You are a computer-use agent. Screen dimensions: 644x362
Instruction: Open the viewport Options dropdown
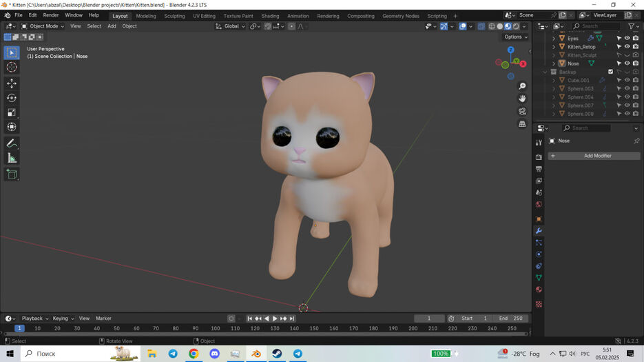[516, 37]
